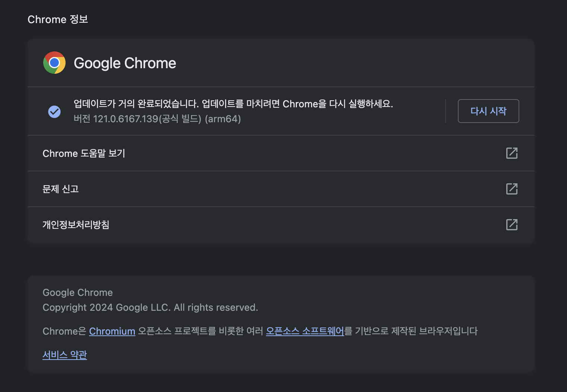The width and height of the screenshot is (567, 392).
Task: Click the Copyright 2024 Google LLC text
Action: coord(150,307)
